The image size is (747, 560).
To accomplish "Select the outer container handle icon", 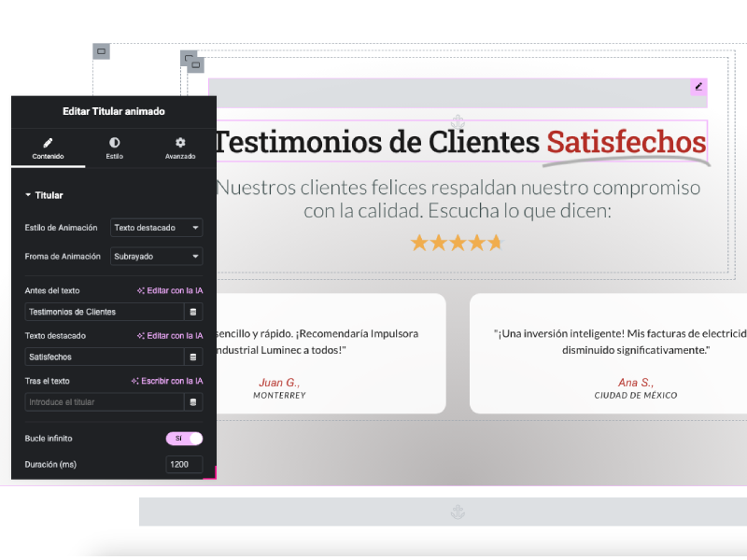I will (101, 51).
